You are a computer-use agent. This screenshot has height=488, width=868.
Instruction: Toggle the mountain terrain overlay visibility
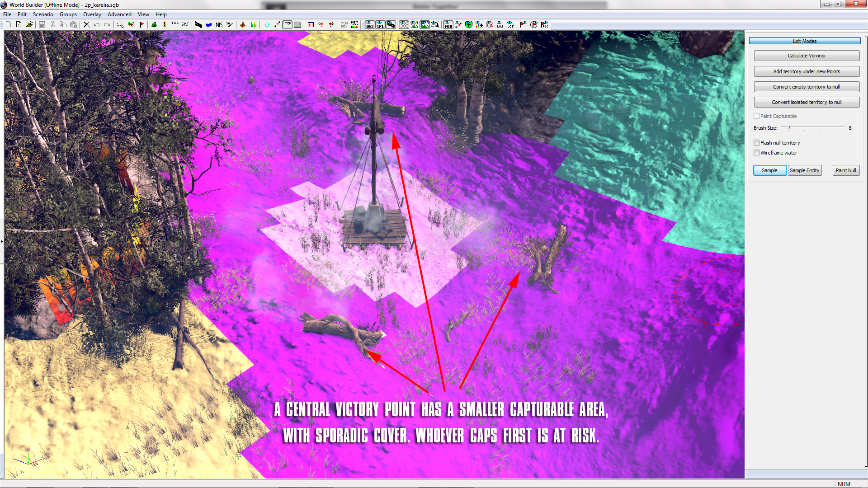(x=425, y=25)
